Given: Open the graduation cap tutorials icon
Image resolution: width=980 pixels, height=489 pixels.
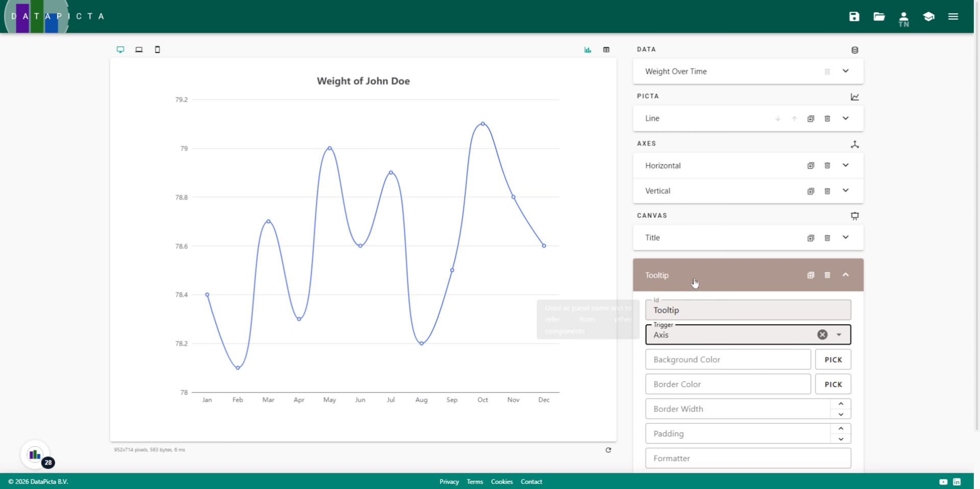Looking at the screenshot, I should click(928, 16).
